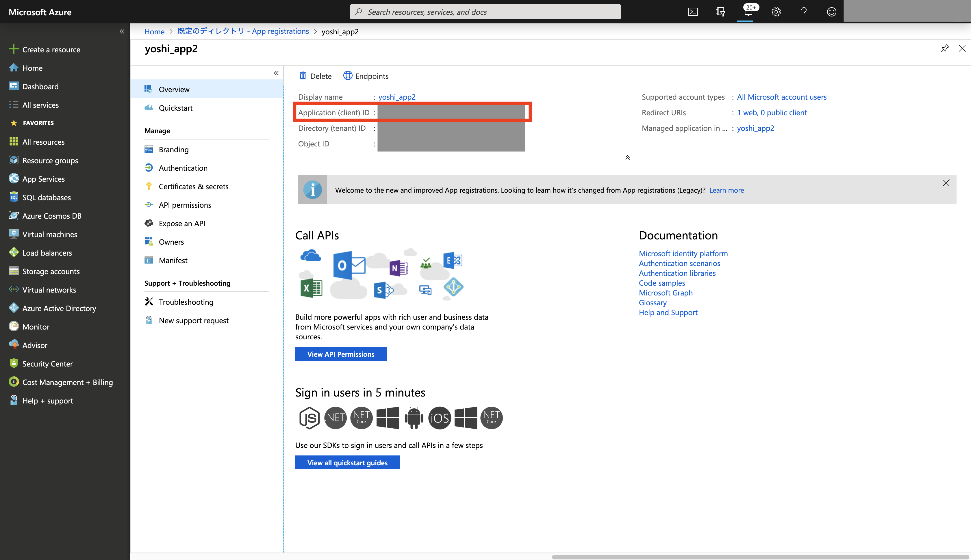This screenshot has width=971, height=560.
Task: Open Authentication scenarios documentation
Action: coord(679,263)
